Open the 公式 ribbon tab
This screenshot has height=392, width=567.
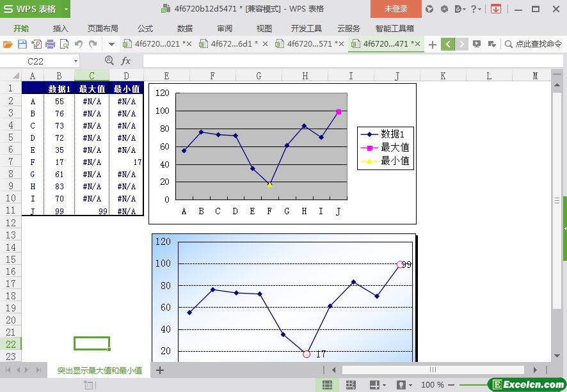pyautogui.click(x=145, y=28)
